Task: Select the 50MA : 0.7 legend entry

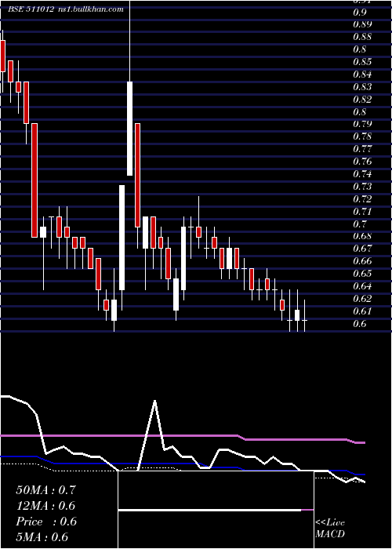Action: [x=45, y=490]
